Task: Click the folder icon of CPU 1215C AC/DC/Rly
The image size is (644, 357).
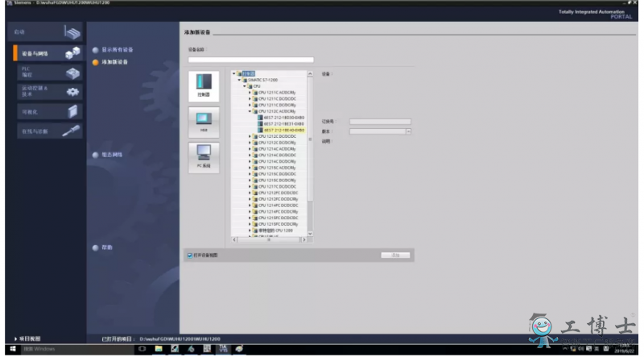Action: (255, 168)
